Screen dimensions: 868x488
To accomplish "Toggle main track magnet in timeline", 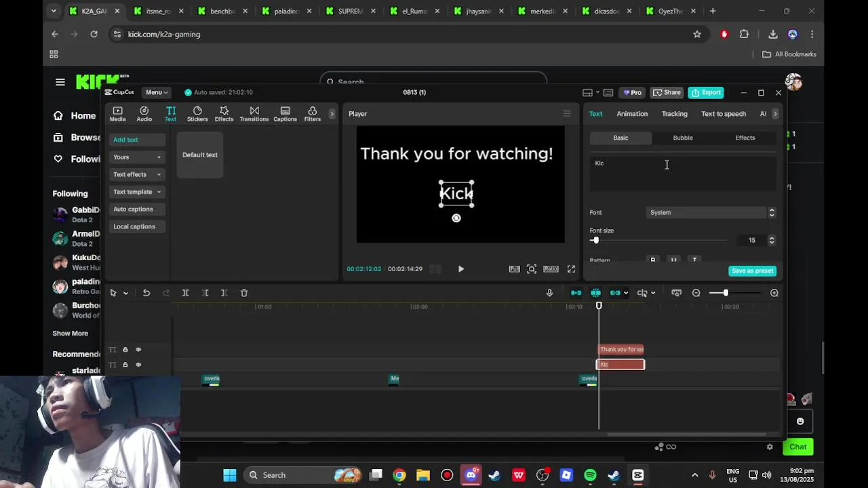I will (576, 293).
